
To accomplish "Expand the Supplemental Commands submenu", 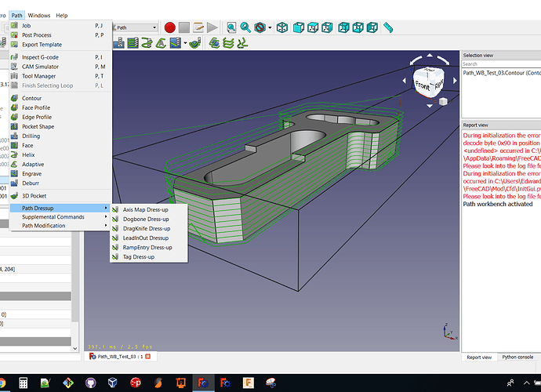I will [60, 217].
